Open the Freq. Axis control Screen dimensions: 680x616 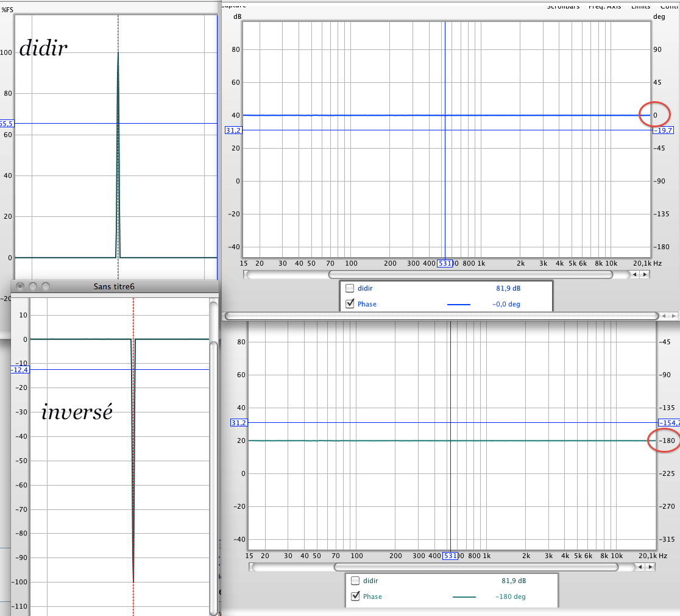coord(604,6)
